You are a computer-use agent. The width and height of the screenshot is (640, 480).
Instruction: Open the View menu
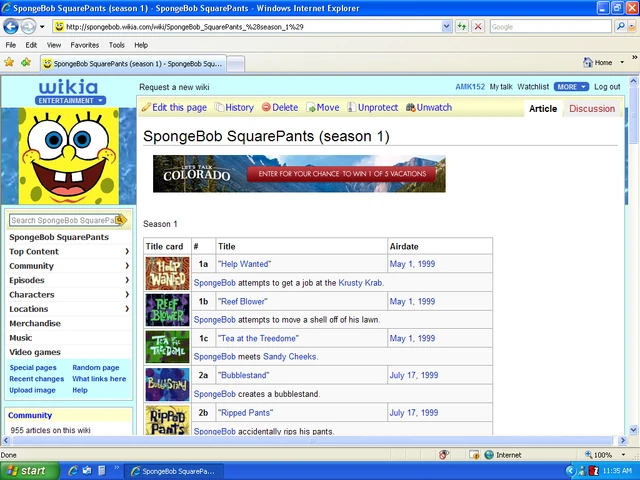click(53, 45)
